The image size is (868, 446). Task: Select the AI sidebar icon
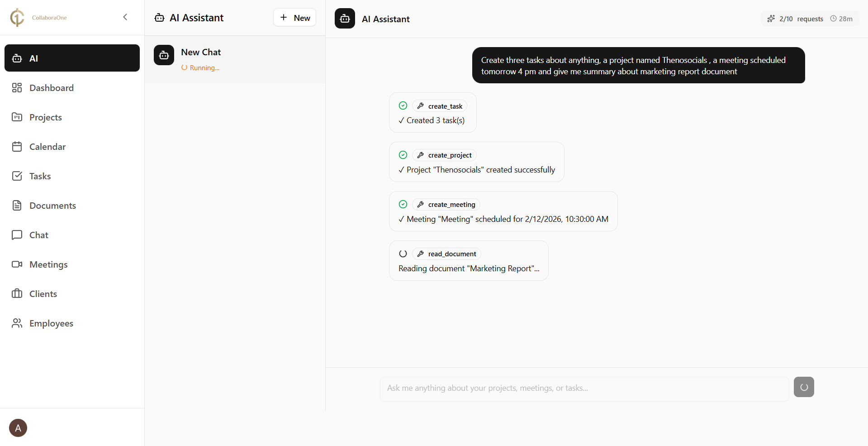point(17,58)
